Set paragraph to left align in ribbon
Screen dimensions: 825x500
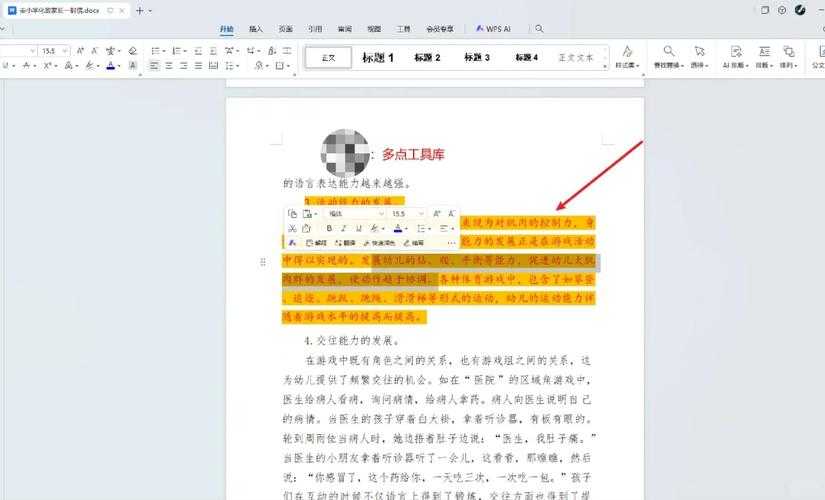coord(154,65)
